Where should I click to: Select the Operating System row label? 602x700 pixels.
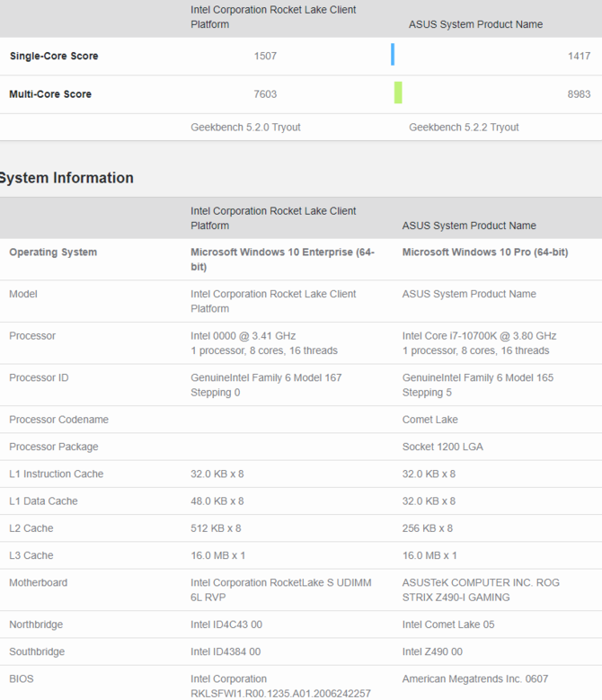tap(53, 253)
